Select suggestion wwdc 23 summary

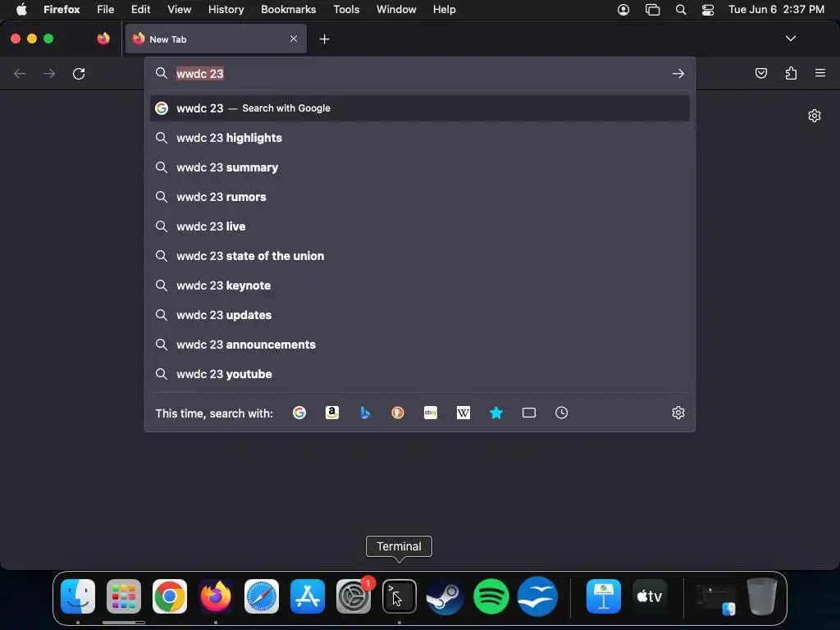click(x=419, y=167)
